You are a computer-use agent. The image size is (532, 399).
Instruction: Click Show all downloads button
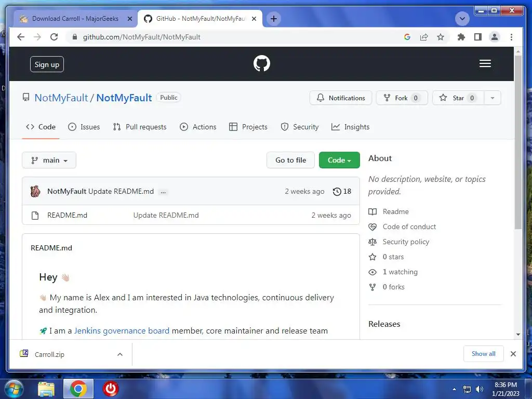pyautogui.click(x=484, y=354)
